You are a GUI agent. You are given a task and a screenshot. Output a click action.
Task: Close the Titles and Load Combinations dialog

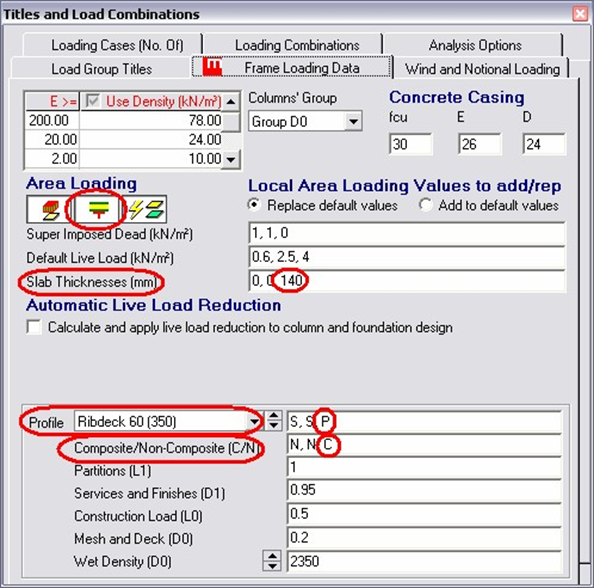pyautogui.click(x=580, y=14)
